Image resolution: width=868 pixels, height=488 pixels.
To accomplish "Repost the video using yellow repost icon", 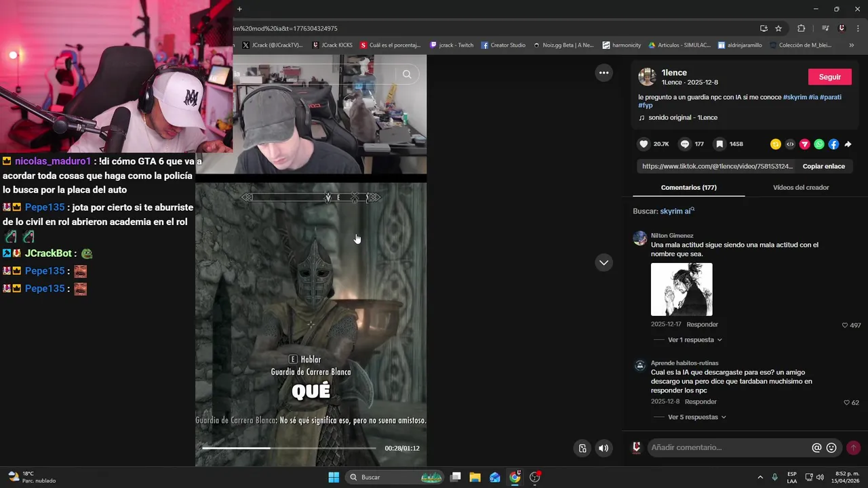I will coord(776,144).
